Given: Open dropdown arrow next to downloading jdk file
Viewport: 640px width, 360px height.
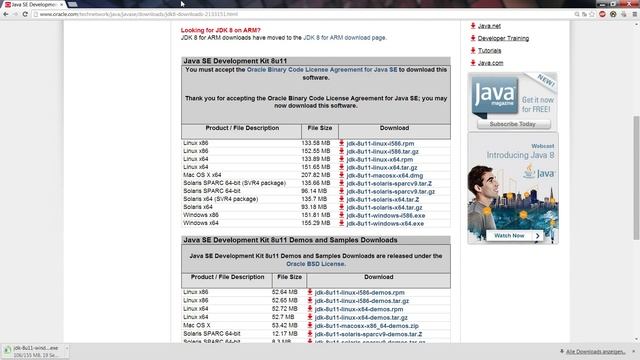Looking at the screenshot, I should 67,349.
